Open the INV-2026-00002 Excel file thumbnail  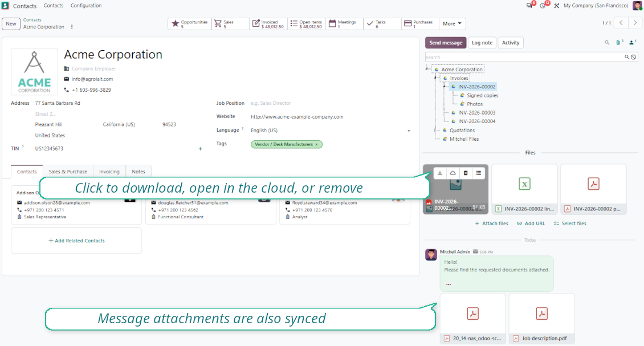click(524, 189)
